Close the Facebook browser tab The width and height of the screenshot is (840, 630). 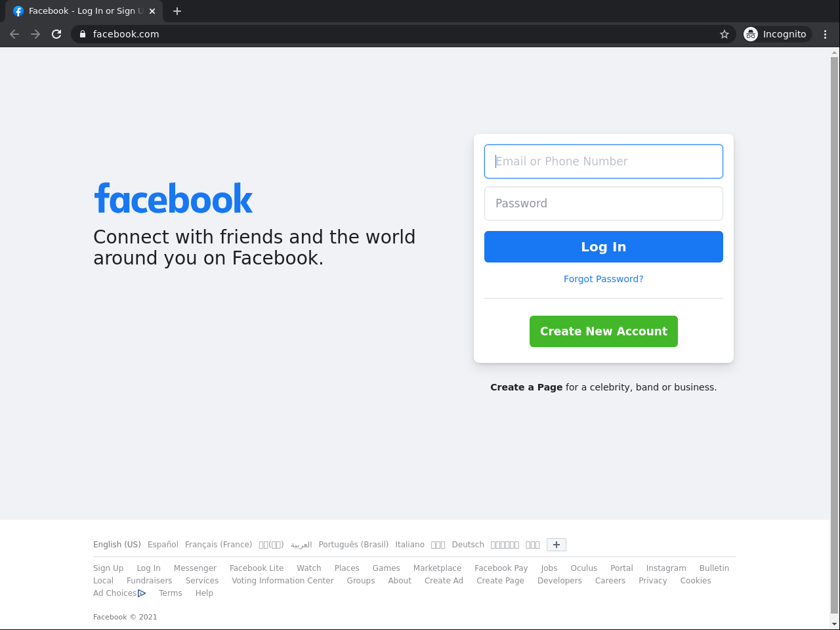(152, 11)
